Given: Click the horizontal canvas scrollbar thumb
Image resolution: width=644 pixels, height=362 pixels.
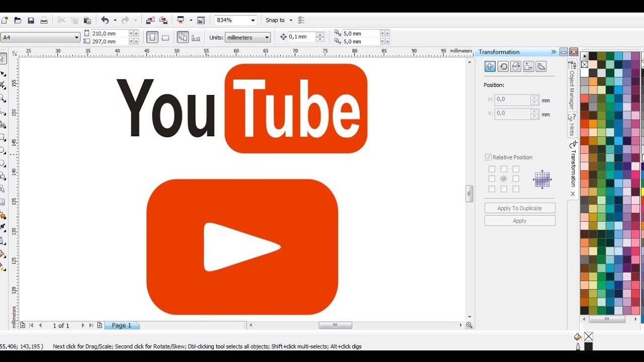Looking at the screenshot, I should (x=335, y=325).
